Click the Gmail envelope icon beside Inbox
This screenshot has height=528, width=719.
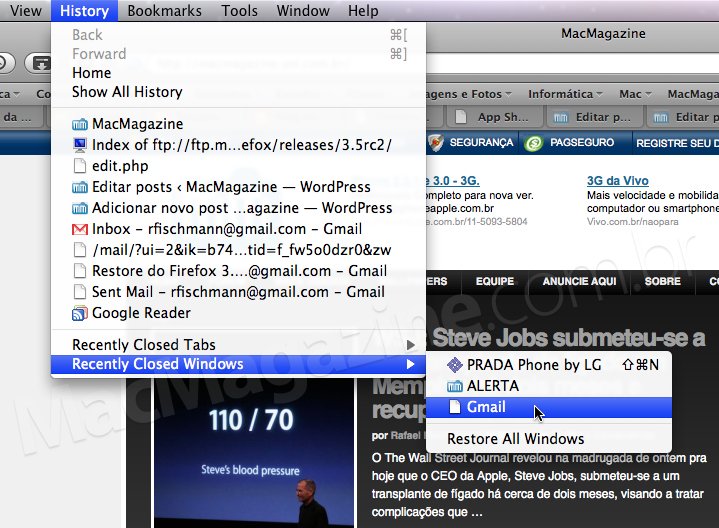point(80,229)
